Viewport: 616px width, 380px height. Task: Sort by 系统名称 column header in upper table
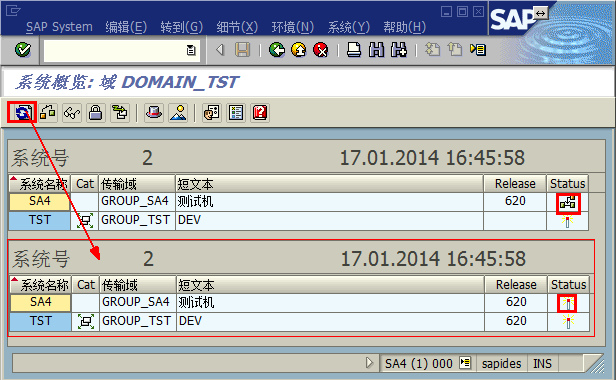click(x=40, y=184)
